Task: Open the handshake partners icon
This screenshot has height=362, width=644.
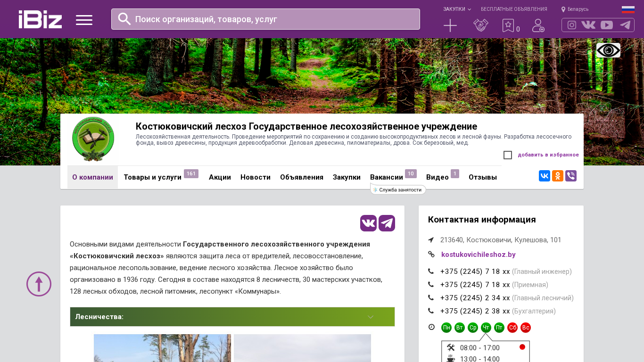Action: tap(481, 25)
